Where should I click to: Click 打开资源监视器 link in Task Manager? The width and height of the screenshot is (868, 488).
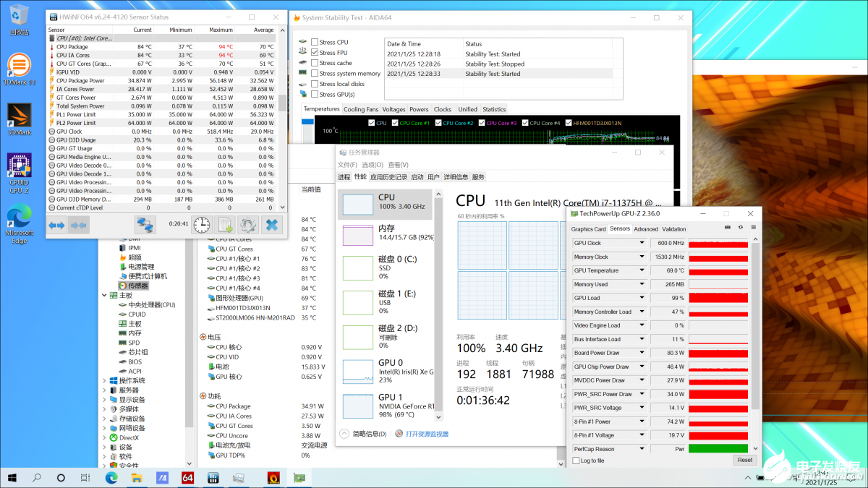[x=427, y=434]
